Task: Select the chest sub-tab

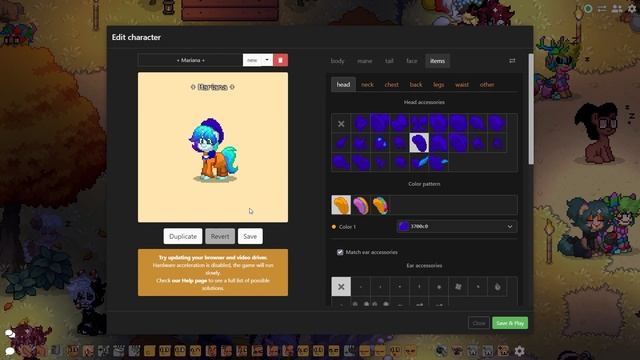Action: point(391,84)
